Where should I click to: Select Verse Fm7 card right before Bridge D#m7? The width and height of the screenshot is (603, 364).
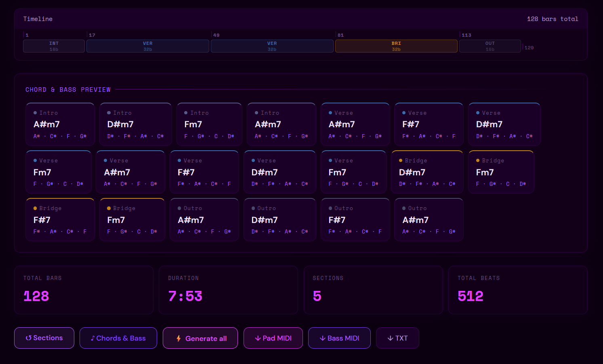pos(354,172)
